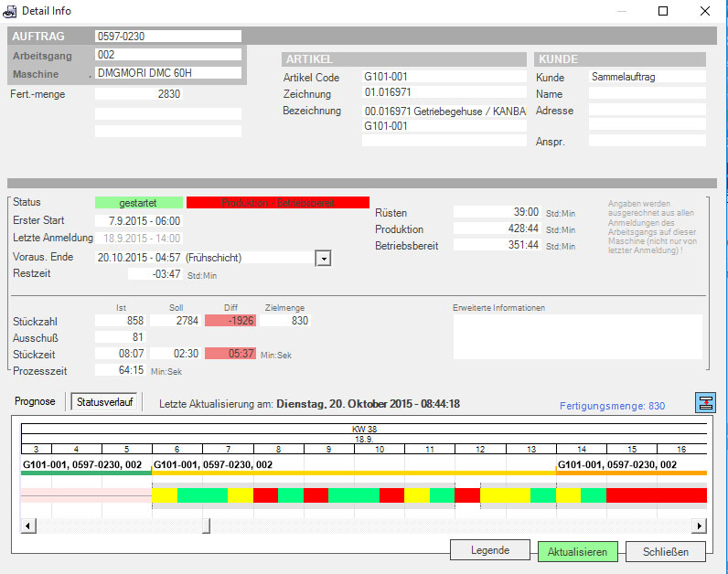Click the red Produktion - Betriebsbereit status bar
The height and width of the screenshot is (574, 728).
pos(278,203)
